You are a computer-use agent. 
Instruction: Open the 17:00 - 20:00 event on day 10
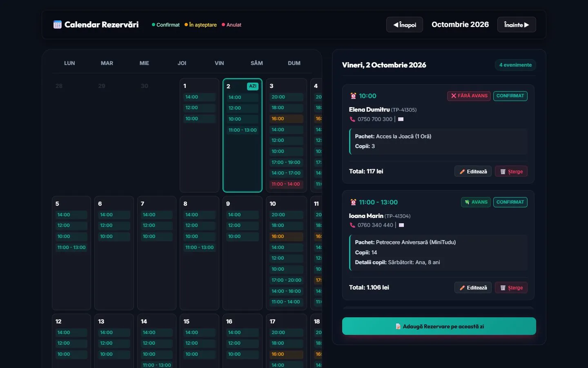(287, 280)
